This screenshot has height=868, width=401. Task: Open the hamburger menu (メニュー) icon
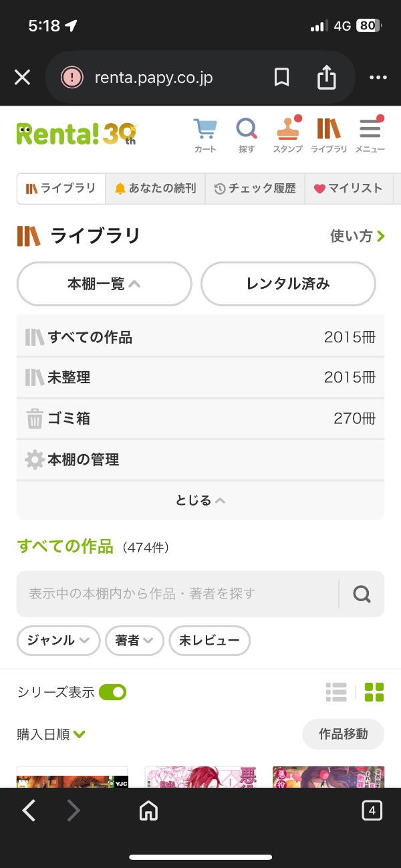coord(370,134)
